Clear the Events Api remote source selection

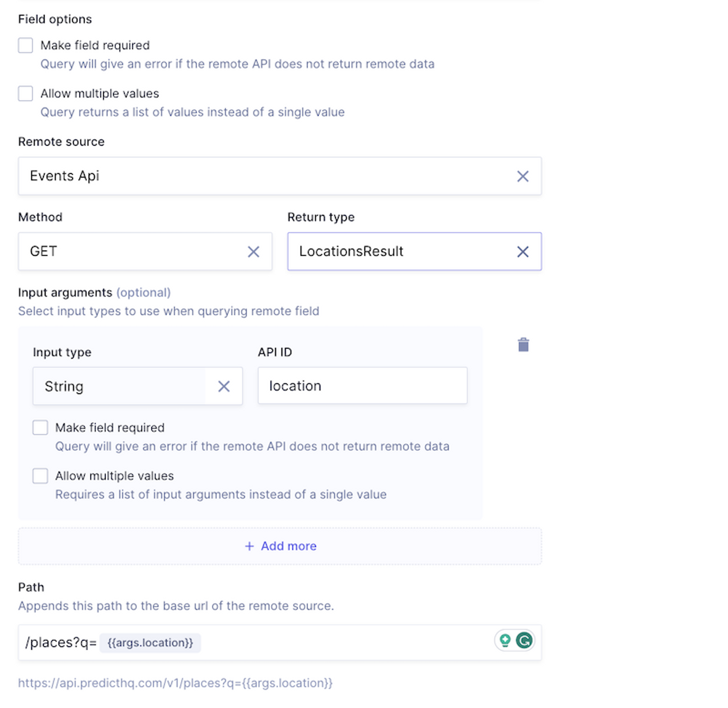523,176
